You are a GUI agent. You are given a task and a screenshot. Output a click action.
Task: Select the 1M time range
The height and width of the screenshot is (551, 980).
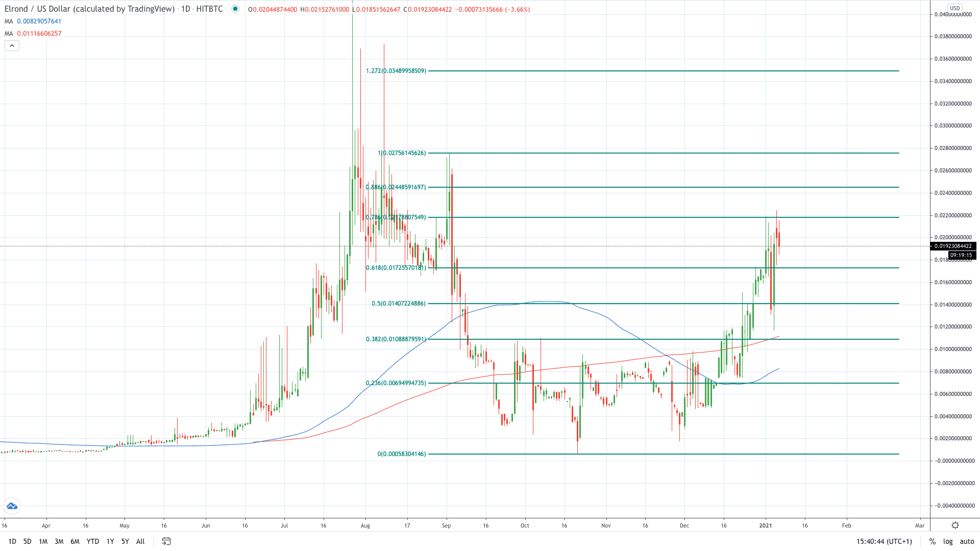pyautogui.click(x=43, y=541)
